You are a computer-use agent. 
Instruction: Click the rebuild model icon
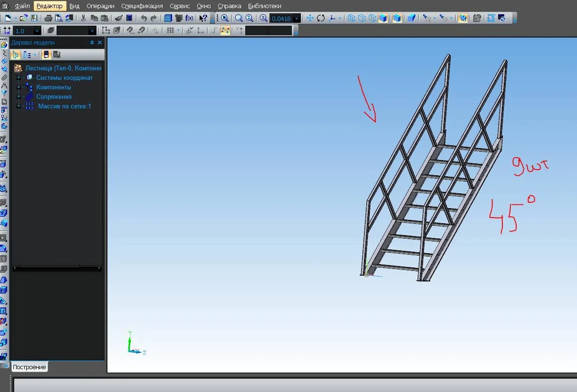[502, 18]
